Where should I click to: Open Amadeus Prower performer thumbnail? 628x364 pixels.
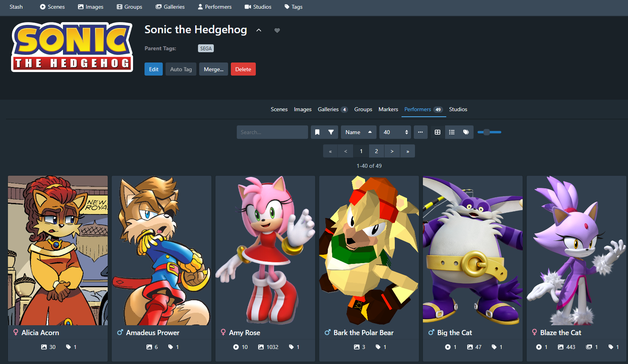tap(162, 250)
